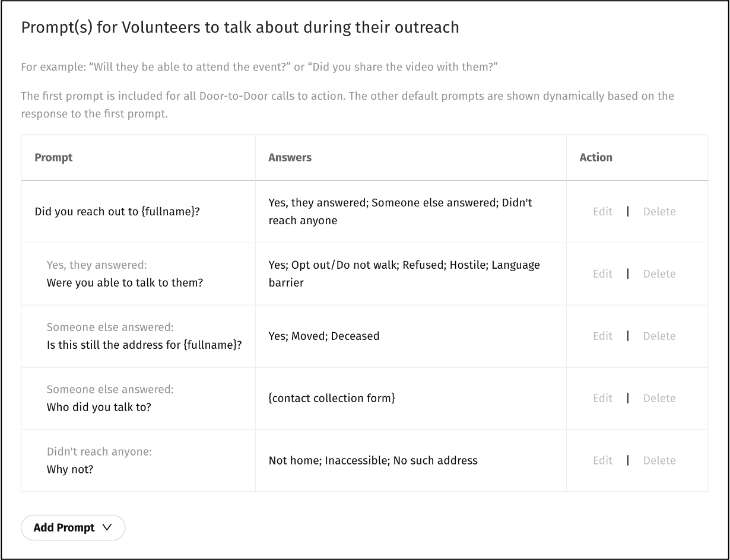Select the 'Did you reach out to {fullname}?' prompt text
730x560 pixels.
(117, 212)
